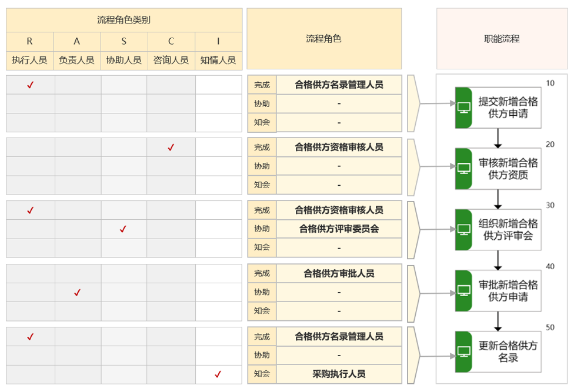Image resolution: width=574 pixels, height=392 pixels.
Task: Click the 合格供方评审委员会 role cell
Action: click(339, 229)
